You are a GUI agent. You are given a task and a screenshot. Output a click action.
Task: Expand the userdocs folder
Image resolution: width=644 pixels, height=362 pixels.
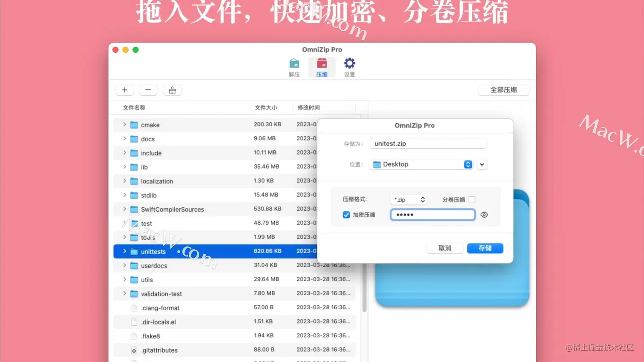(124, 265)
